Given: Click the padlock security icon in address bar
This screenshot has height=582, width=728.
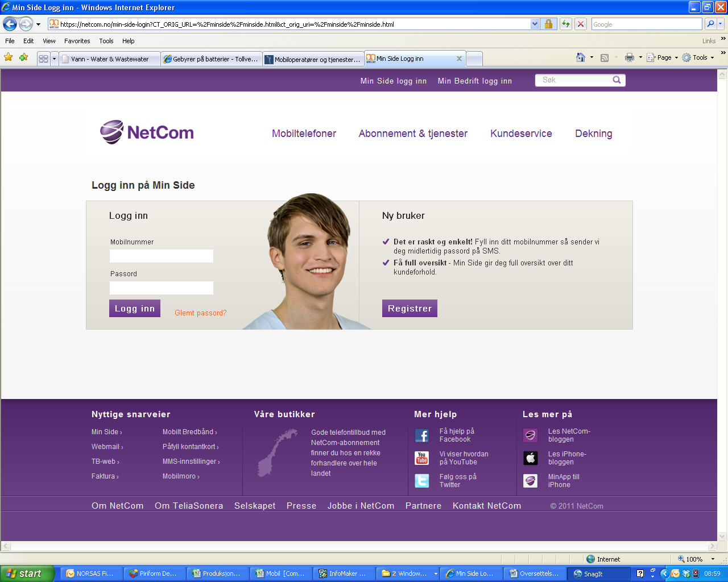Looking at the screenshot, I should click(x=548, y=24).
